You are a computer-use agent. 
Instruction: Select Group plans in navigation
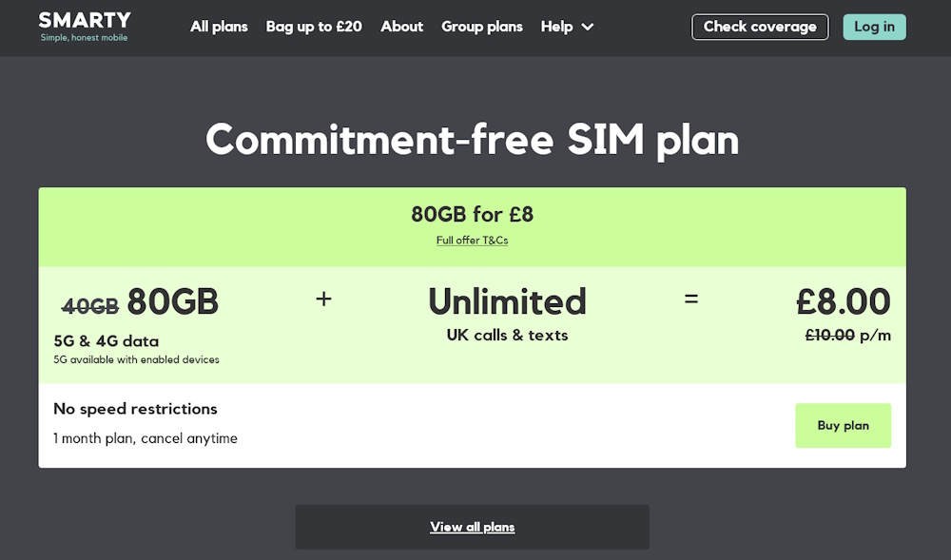click(481, 27)
